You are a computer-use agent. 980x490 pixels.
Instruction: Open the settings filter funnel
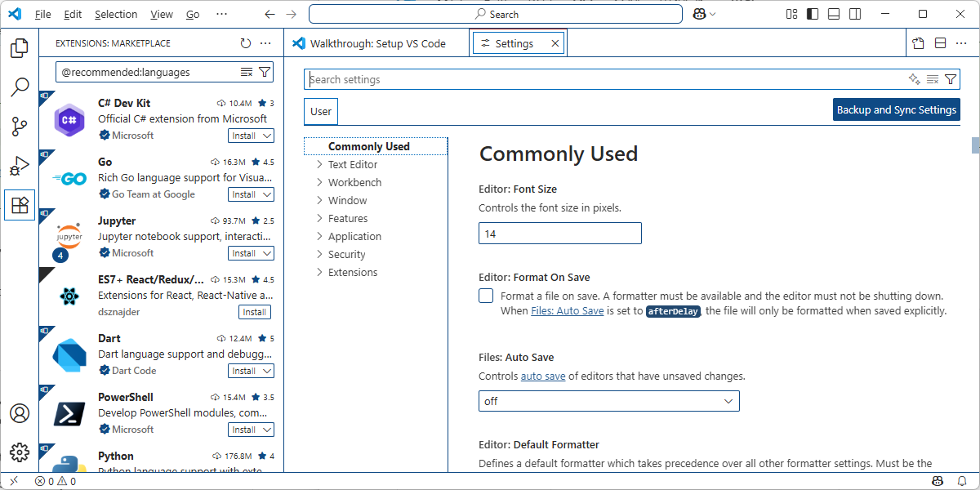tap(951, 79)
